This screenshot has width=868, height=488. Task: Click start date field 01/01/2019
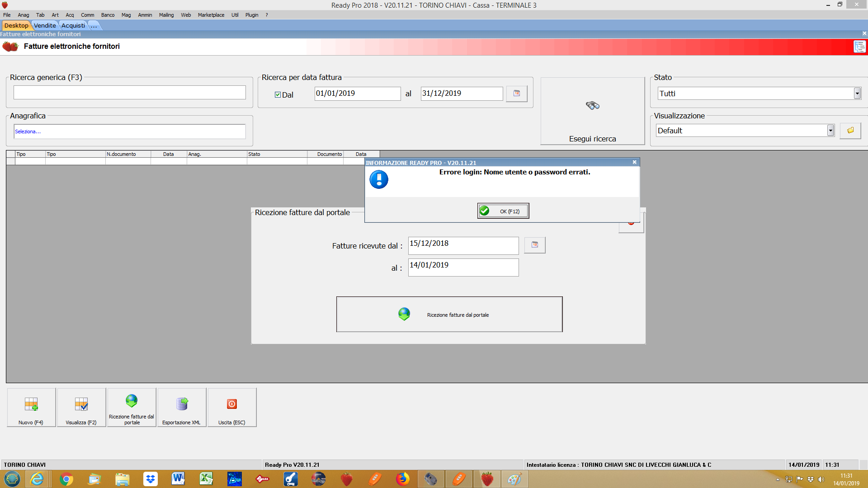coord(358,94)
